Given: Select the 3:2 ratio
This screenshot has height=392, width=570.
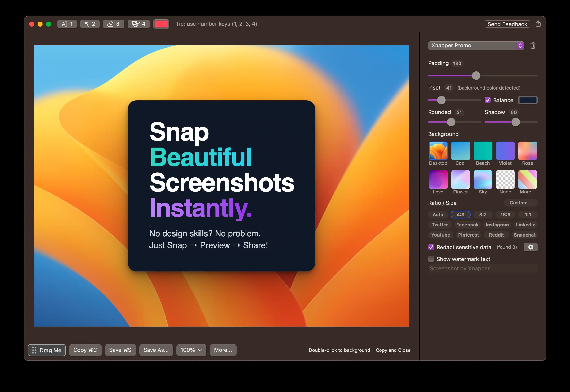Looking at the screenshot, I should tap(483, 215).
